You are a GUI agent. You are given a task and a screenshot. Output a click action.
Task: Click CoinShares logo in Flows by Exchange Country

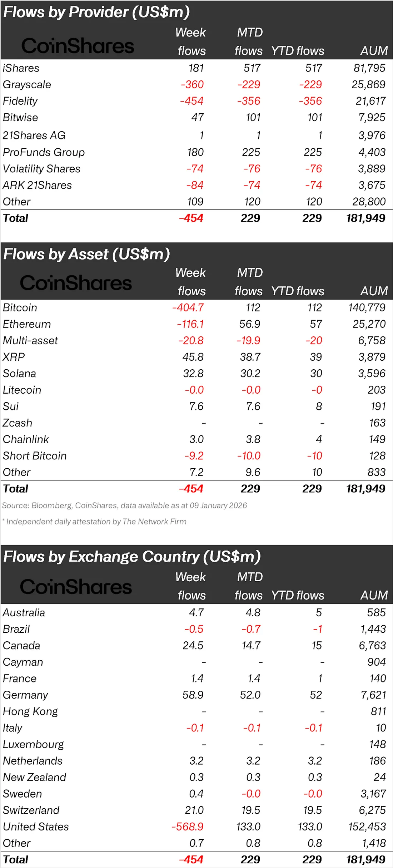point(76,587)
